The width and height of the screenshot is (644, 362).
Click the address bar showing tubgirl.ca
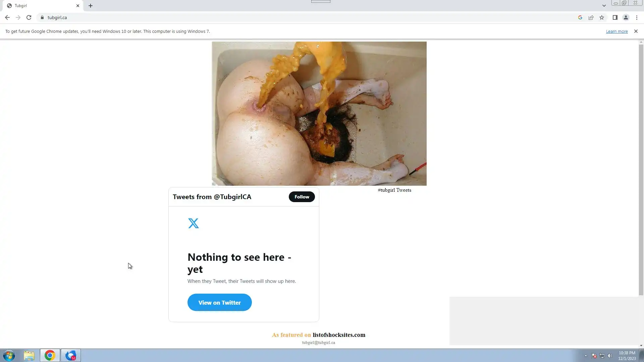(x=302, y=17)
